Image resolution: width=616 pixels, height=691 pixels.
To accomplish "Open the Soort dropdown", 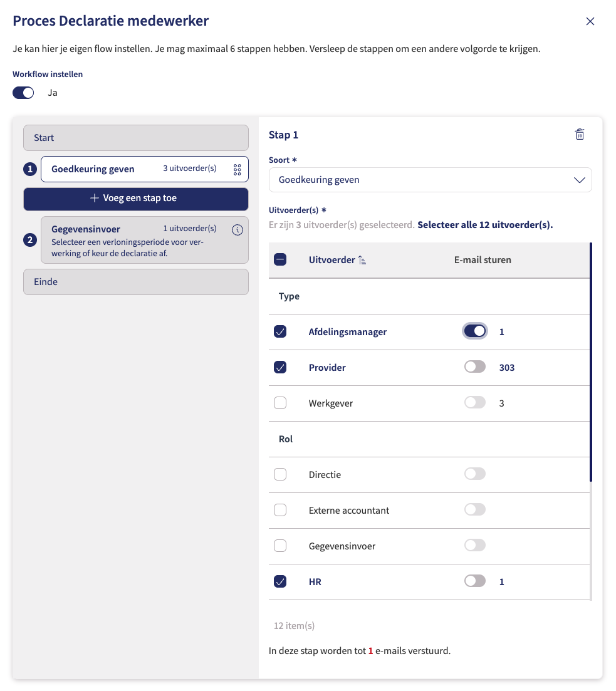I will 430,179.
